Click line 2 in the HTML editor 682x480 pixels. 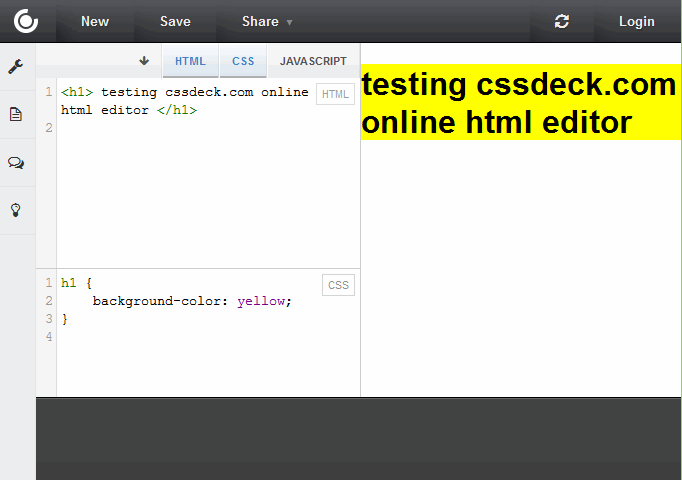pos(209,128)
